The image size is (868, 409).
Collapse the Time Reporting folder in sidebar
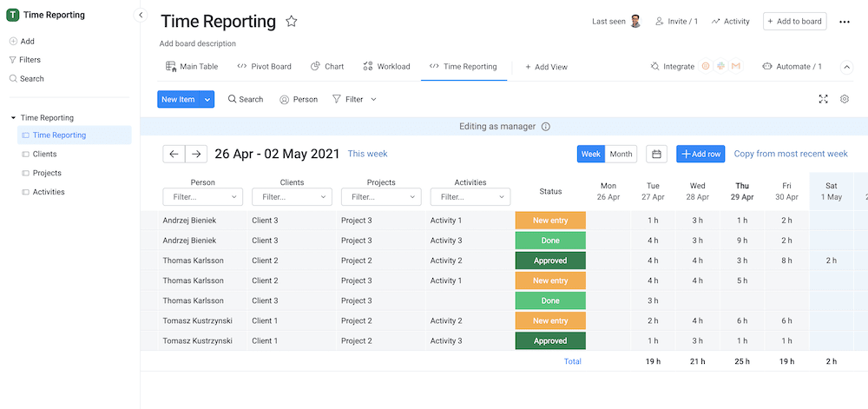[13, 118]
